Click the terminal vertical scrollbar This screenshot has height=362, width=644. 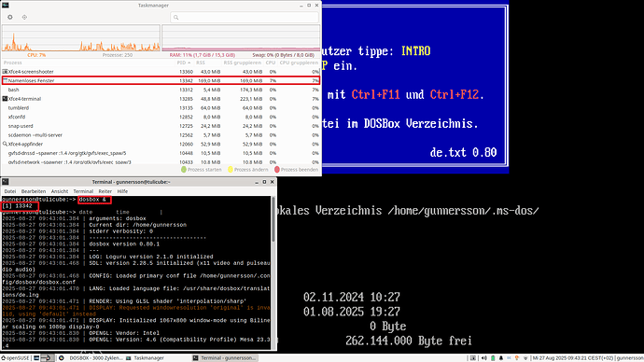273,272
